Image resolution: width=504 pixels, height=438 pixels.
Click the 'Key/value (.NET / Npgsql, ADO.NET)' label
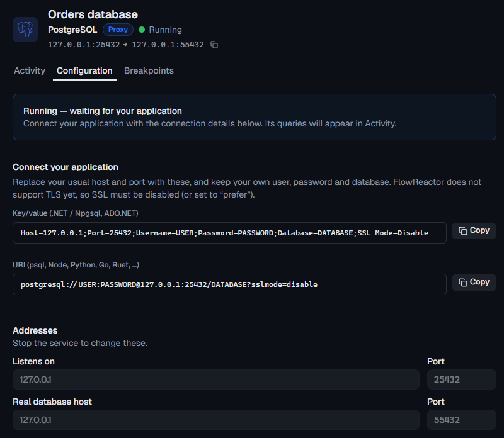click(x=76, y=213)
